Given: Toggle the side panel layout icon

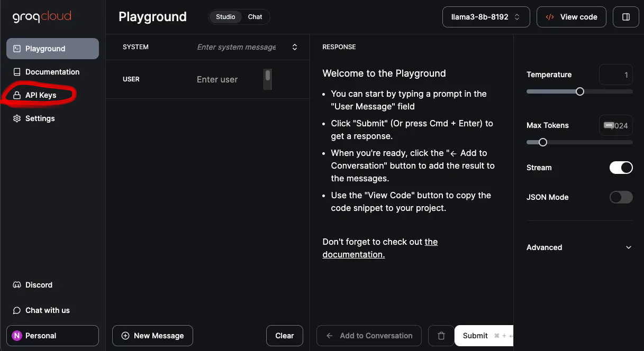Looking at the screenshot, I should [625, 17].
